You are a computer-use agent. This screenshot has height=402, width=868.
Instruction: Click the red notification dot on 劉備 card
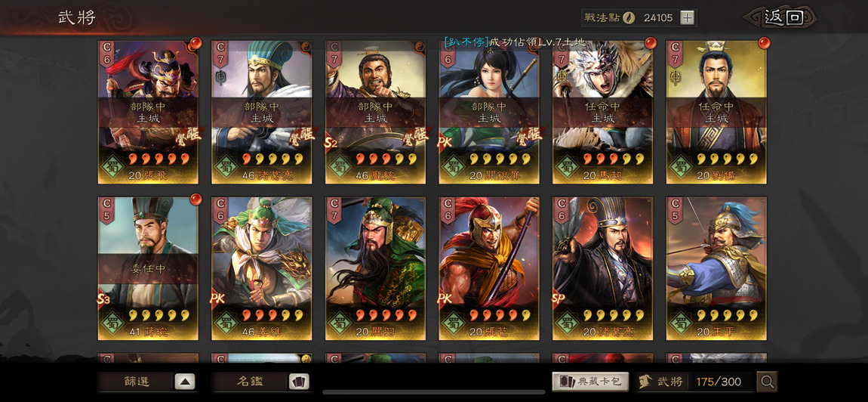click(764, 43)
